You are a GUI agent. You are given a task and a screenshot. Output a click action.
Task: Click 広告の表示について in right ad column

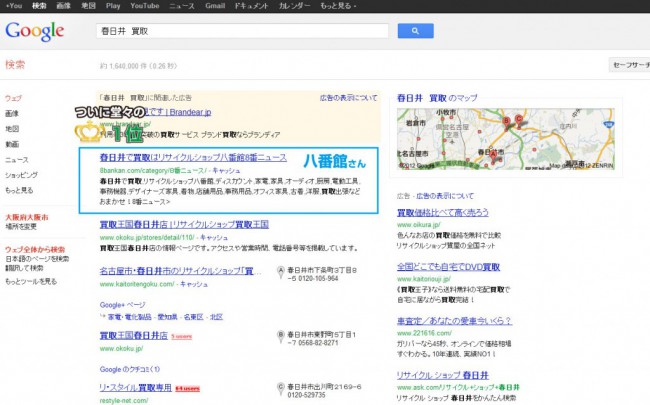pyautogui.click(x=445, y=196)
